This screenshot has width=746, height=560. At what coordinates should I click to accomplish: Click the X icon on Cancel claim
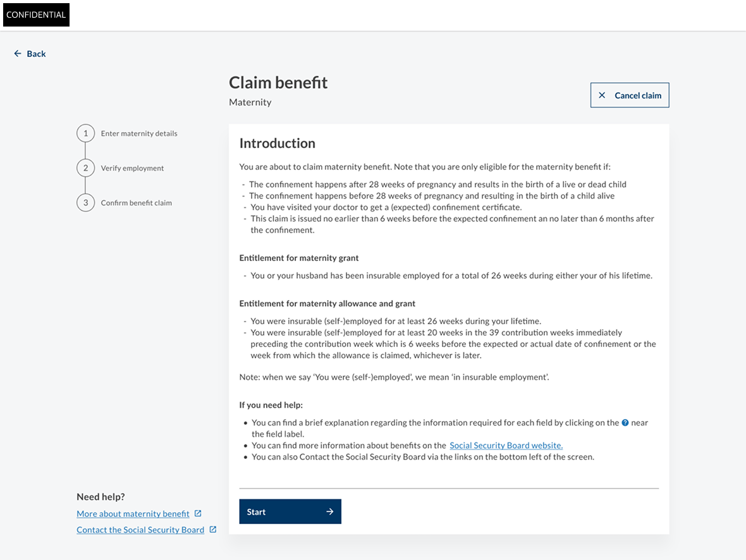coord(602,95)
